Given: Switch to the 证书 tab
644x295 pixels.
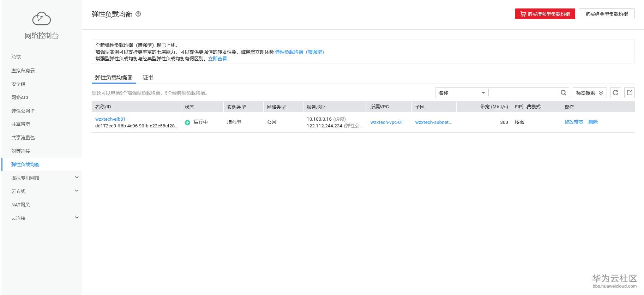Looking at the screenshot, I should (148, 77).
